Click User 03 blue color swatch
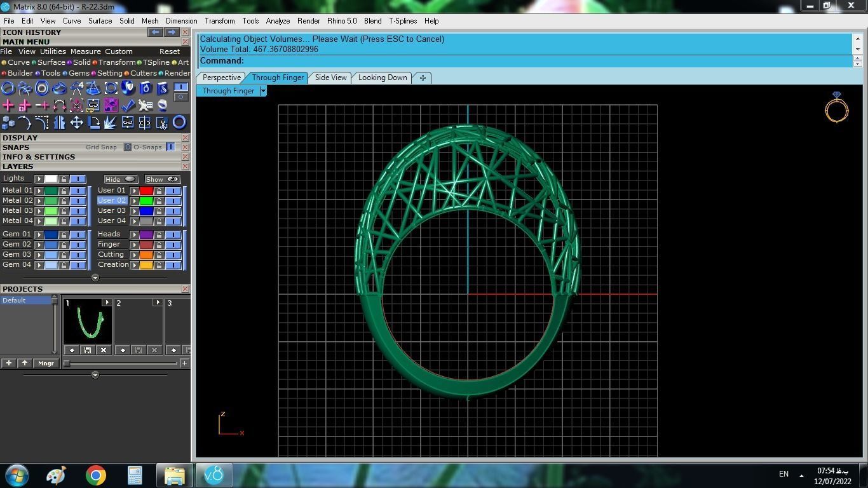 click(x=146, y=210)
